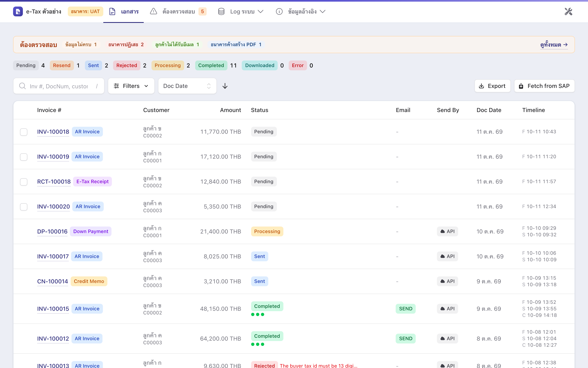588x368 pixels.
Task: Expand the Filters dropdown
Action: coord(131,86)
